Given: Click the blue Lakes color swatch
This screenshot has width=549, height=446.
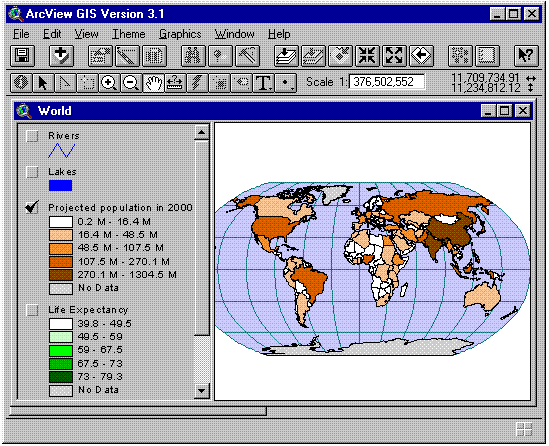Looking at the screenshot, I should 61,186.
